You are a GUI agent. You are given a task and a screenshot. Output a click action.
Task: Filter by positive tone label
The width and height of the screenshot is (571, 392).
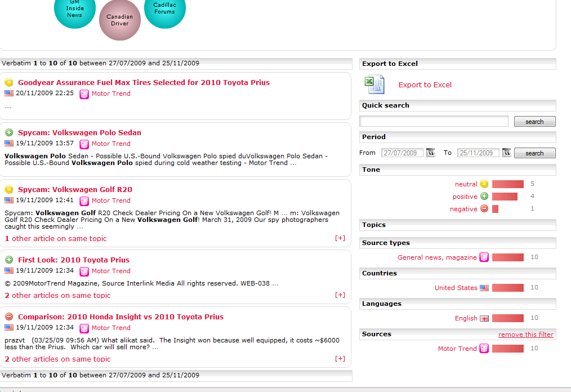click(x=465, y=197)
